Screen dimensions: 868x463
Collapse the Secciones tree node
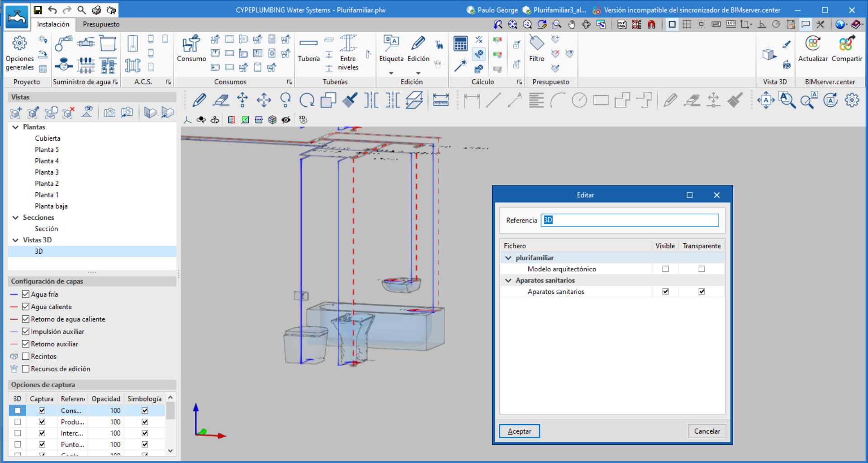tap(15, 217)
